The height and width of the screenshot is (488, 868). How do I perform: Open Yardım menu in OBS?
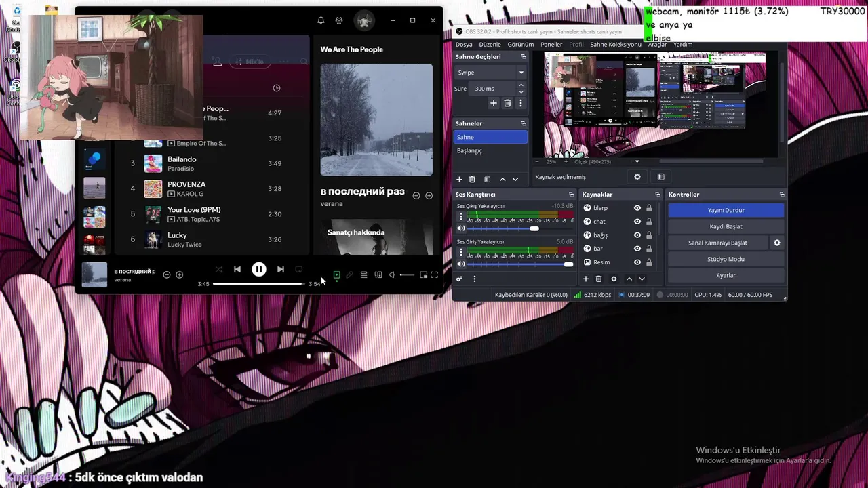(x=683, y=44)
